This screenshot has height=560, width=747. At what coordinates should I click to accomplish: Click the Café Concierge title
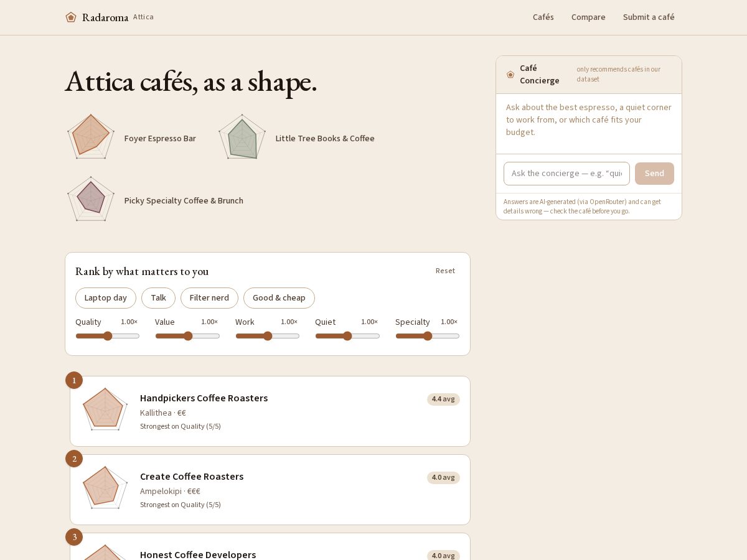click(540, 75)
